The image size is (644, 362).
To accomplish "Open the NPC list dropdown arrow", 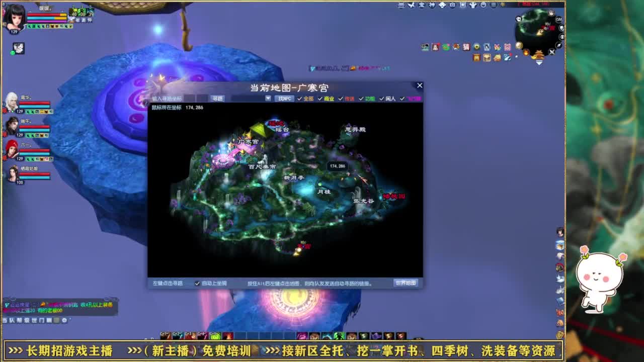I will [x=268, y=98].
